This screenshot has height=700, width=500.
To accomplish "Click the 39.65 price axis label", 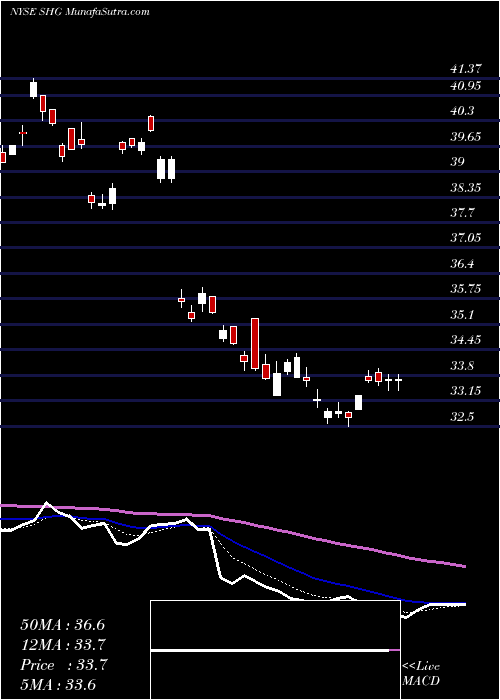I will tap(466, 137).
